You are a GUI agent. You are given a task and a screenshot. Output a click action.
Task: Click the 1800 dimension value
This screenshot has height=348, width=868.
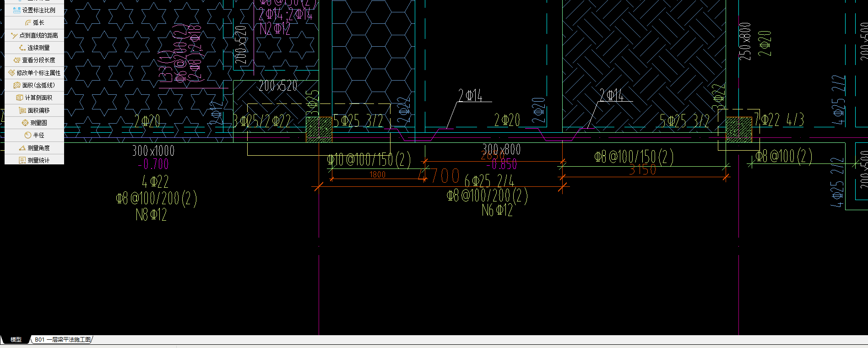tap(378, 174)
